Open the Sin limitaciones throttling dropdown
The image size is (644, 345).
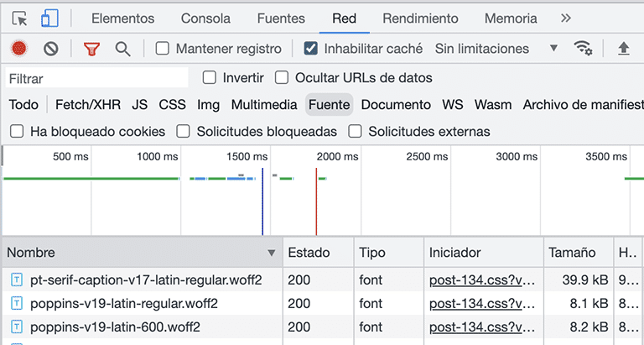[x=497, y=49]
